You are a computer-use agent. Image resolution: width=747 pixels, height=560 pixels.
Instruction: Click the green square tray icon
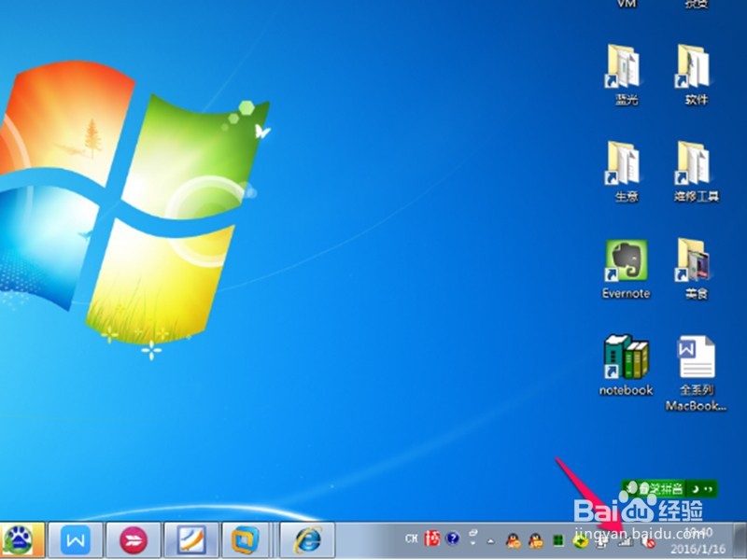557,541
